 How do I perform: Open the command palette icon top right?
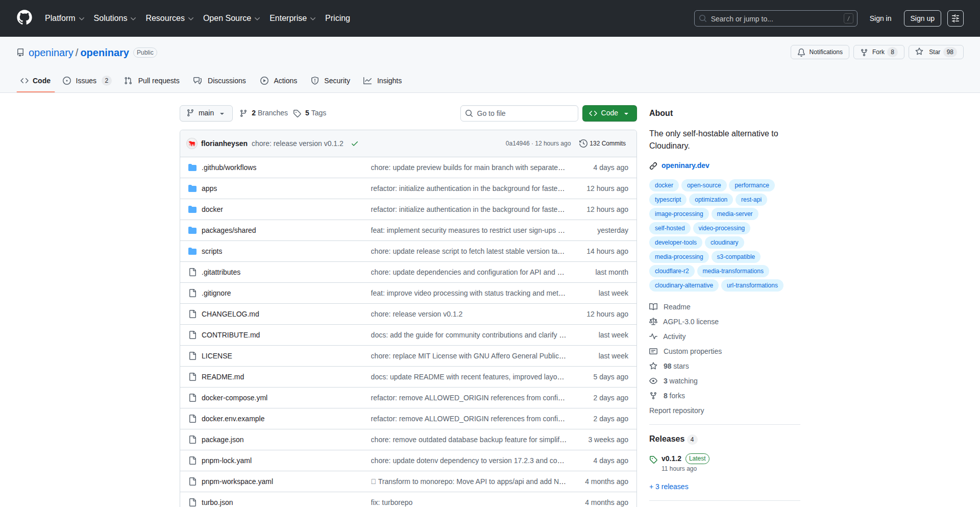(955, 18)
